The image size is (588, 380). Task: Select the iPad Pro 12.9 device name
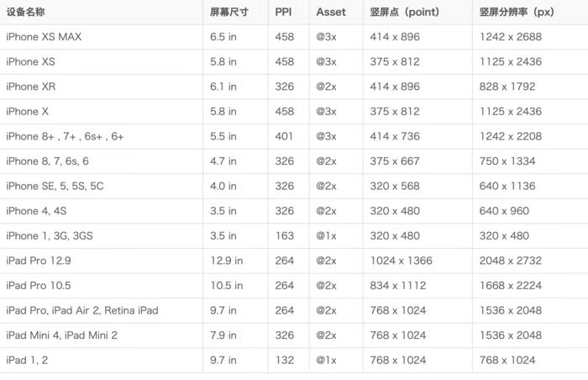39,261
